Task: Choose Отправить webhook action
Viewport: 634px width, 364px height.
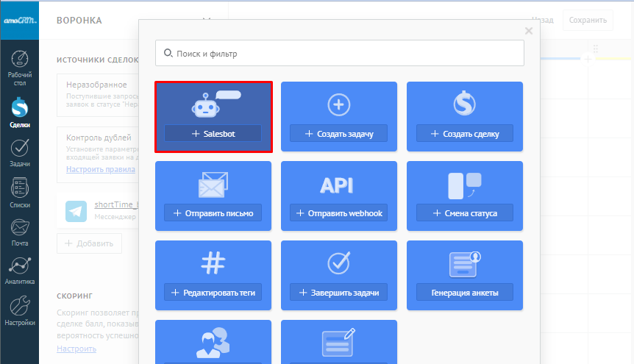Action: coord(339,213)
